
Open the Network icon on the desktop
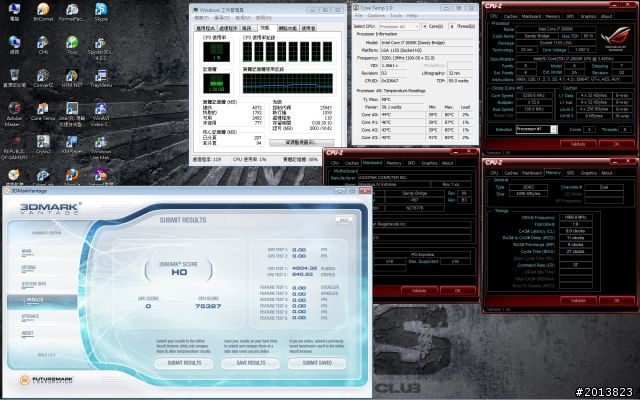pos(14,45)
